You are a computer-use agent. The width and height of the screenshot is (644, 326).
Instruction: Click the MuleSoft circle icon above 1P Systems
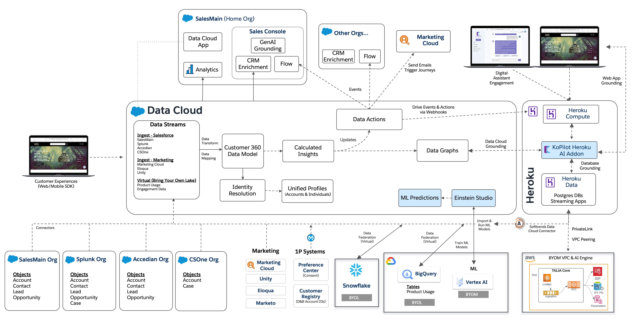(311, 238)
